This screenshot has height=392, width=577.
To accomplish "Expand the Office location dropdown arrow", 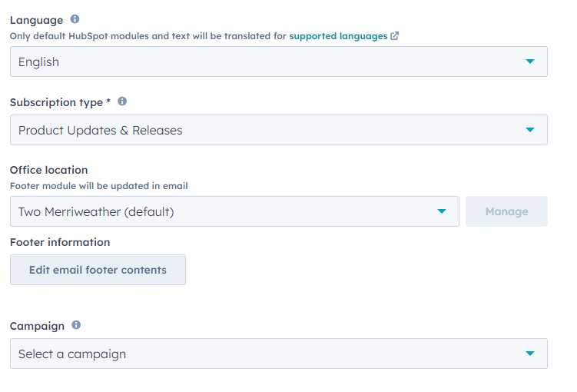I will 442,211.
